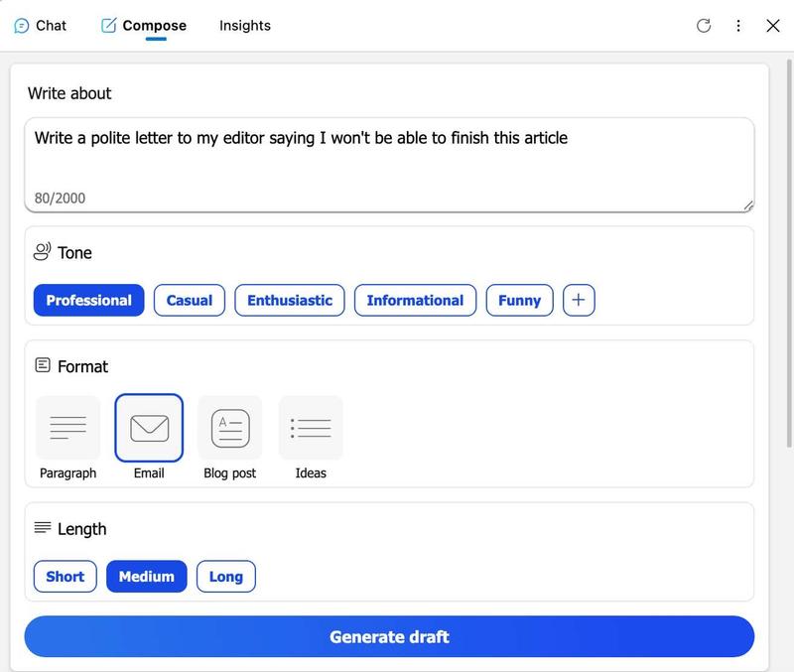Select the Ideas list format icon
Image resolution: width=794 pixels, height=672 pixels.
coord(311,428)
